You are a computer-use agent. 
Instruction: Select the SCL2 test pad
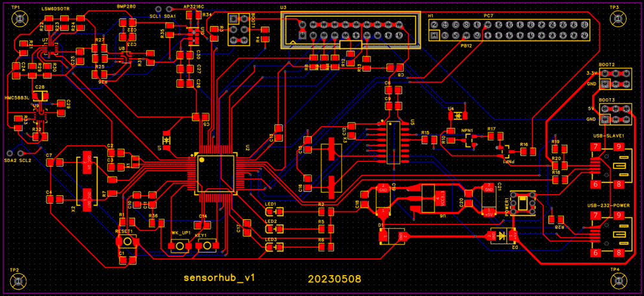pos(20,152)
